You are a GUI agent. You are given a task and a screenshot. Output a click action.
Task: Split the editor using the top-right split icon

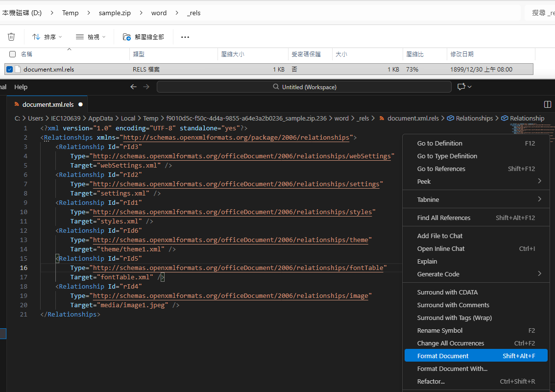pos(547,104)
